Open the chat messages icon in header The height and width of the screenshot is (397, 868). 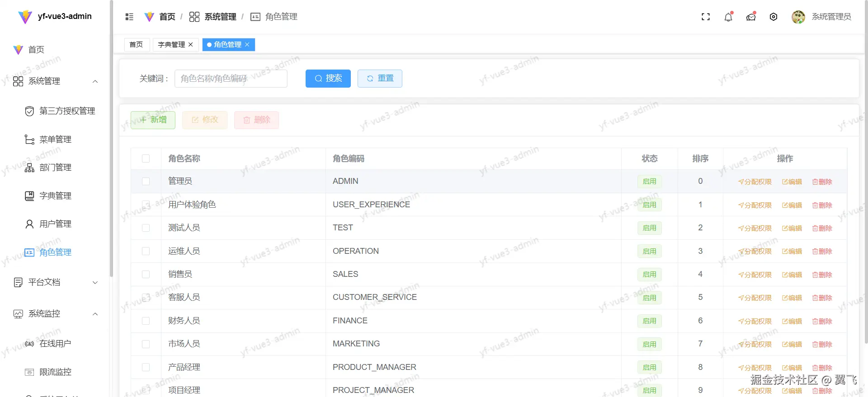751,17
